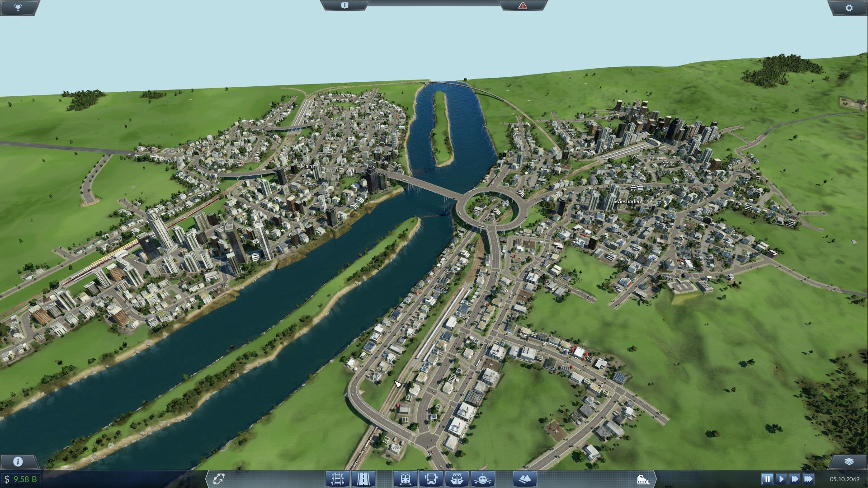Viewport: 868px width, 488px height.
Task: Select the bulldozer demolish tool
Action: point(642,479)
